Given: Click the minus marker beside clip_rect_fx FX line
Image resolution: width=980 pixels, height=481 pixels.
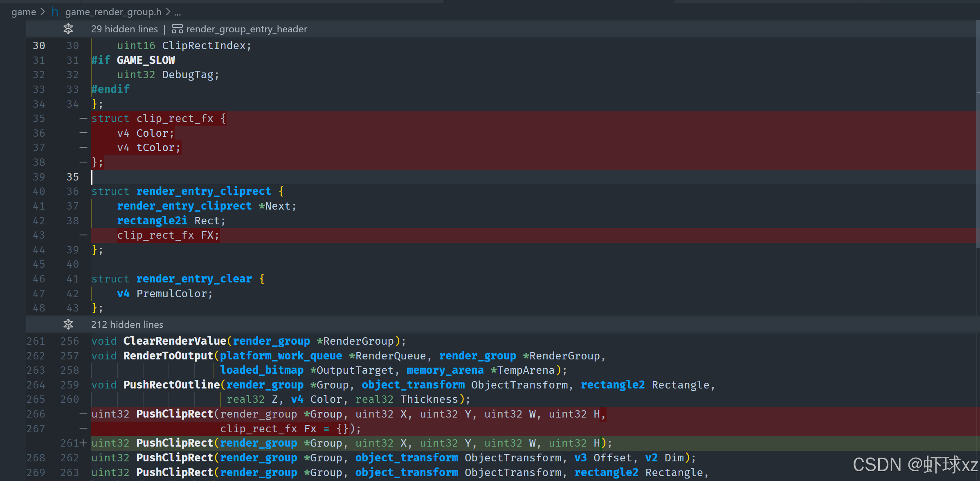Looking at the screenshot, I should (83, 235).
